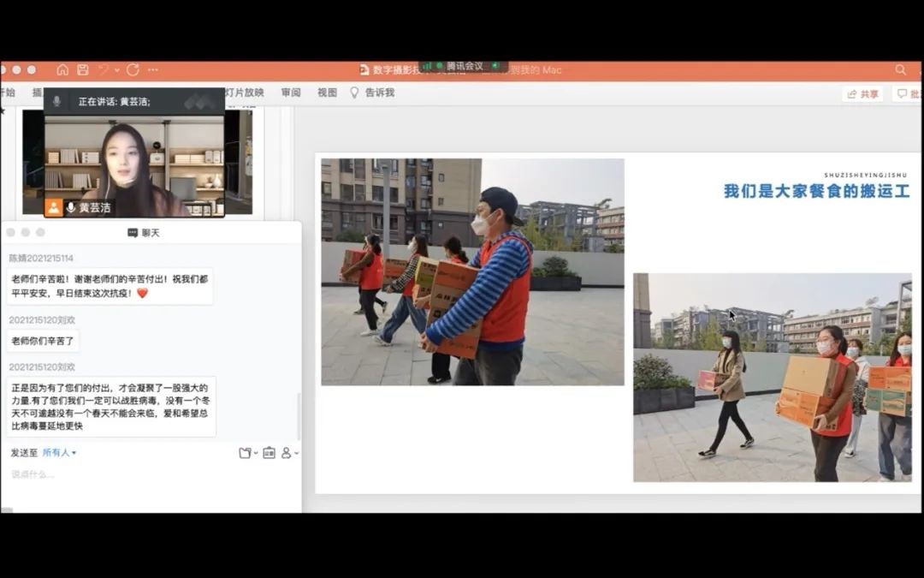Open the more options ellipsis in title bar
The width and height of the screenshot is (924, 578).
point(153,70)
